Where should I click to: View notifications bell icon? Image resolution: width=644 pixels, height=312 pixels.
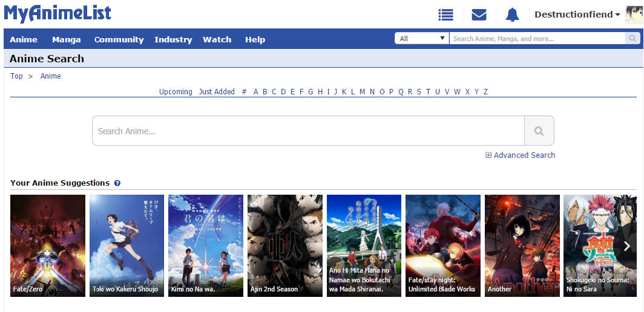click(x=512, y=15)
